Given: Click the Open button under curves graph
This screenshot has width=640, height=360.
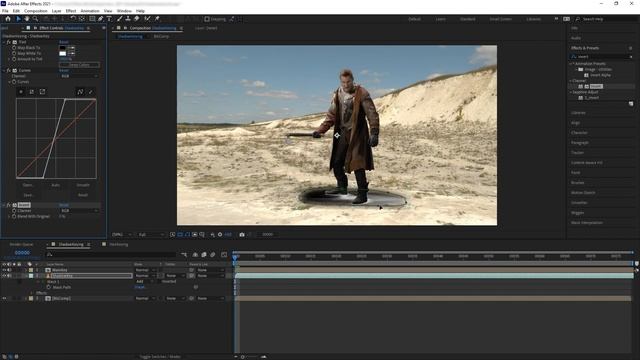Looking at the screenshot, I should 28,185.
